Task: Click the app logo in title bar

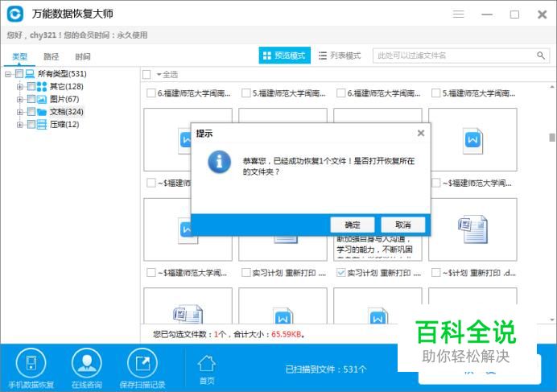Action: point(15,14)
